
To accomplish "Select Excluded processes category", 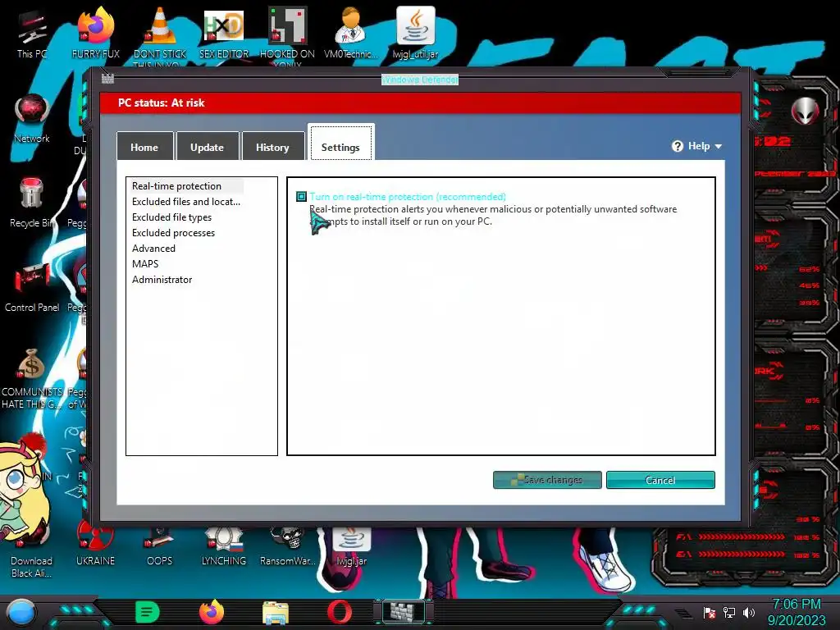I will 173,232.
